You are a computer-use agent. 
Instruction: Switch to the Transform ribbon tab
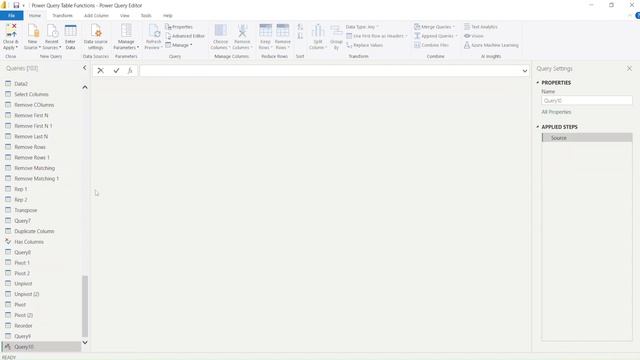(62, 16)
